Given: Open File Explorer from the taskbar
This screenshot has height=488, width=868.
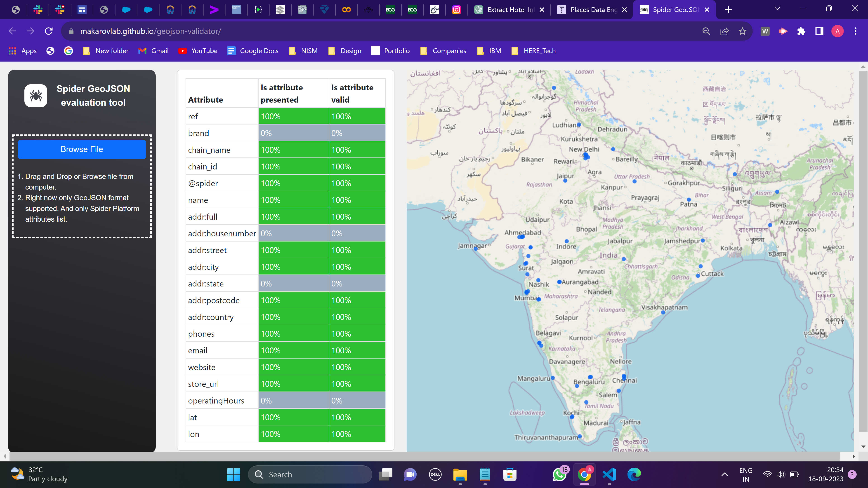Looking at the screenshot, I should [460, 474].
